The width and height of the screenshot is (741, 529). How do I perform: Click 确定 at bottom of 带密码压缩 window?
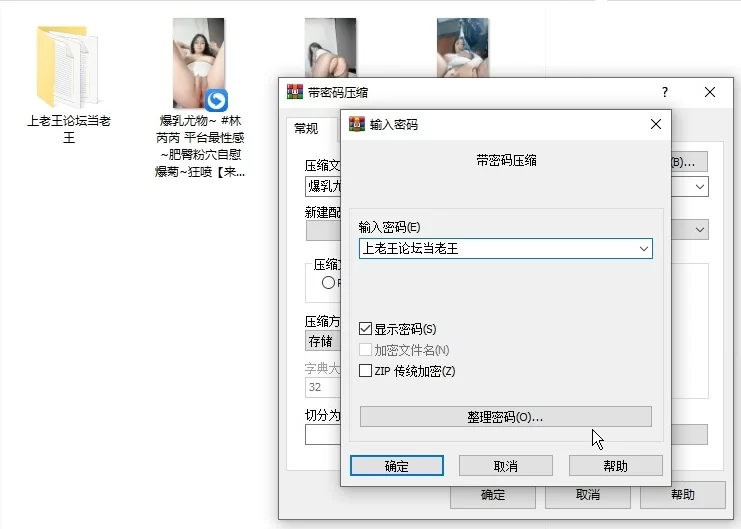pyautogui.click(x=493, y=495)
